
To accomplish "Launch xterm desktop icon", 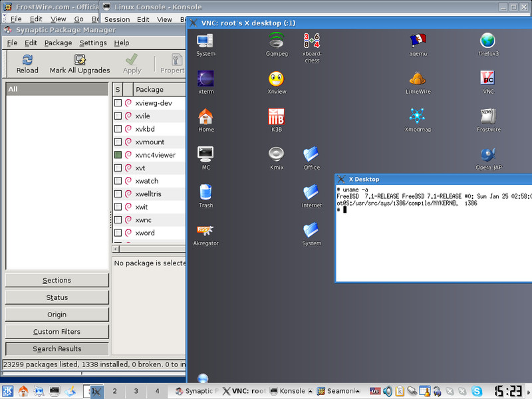I will 205,78.
